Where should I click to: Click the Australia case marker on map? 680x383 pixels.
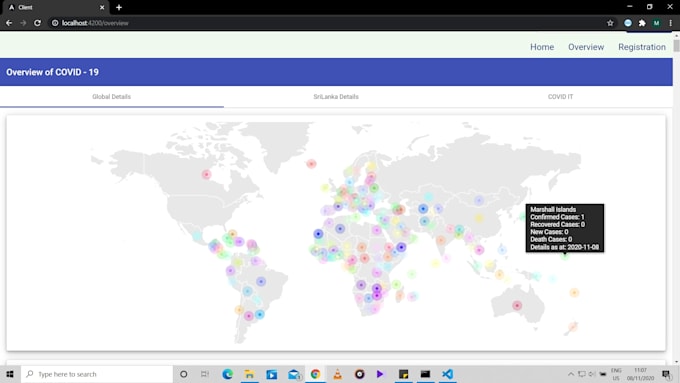517,305
